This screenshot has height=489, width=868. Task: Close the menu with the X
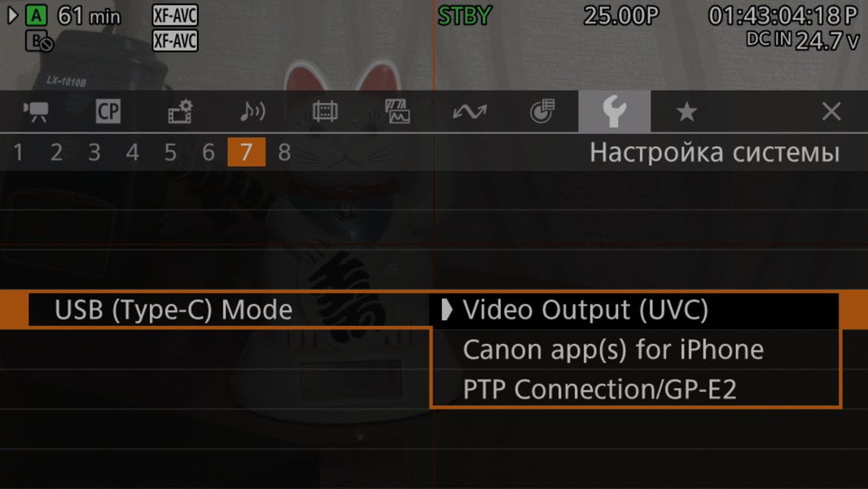click(x=831, y=112)
